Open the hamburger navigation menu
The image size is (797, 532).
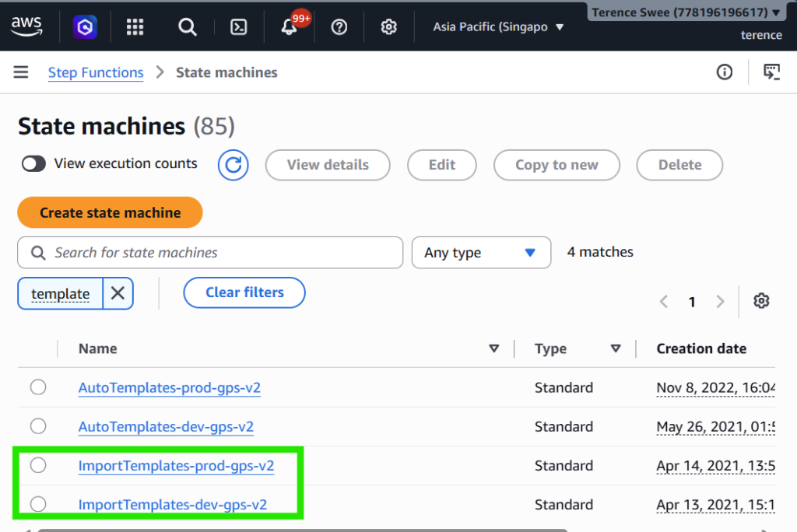point(21,72)
